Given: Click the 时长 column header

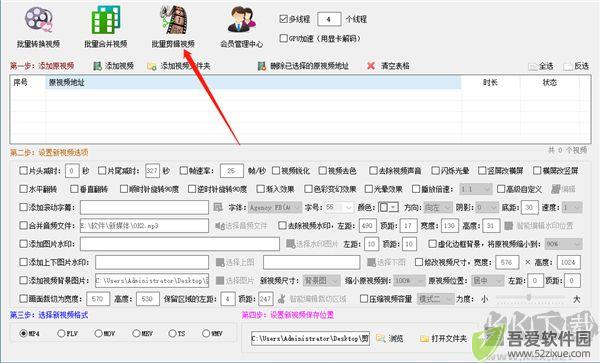Looking at the screenshot, I should coord(491,82).
